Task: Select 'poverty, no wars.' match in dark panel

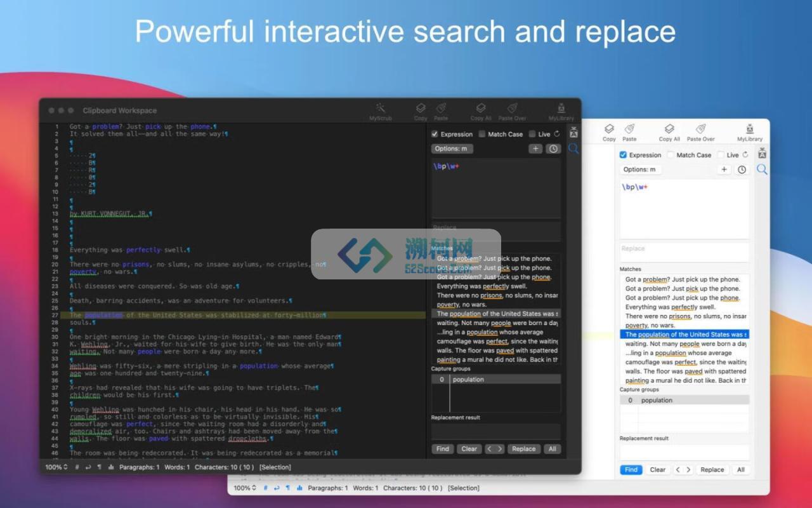Action: point(496,305)
